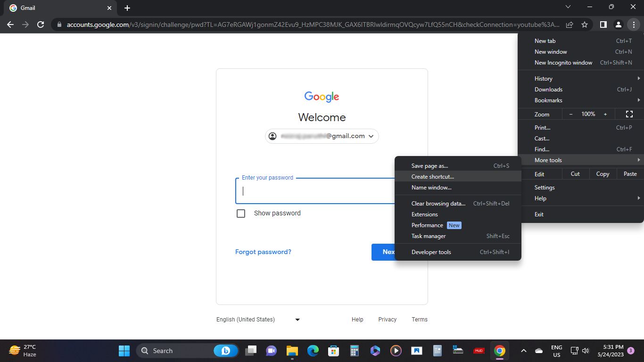
Task: Open the Chrome side panel icon
Action: pos(603,25)
